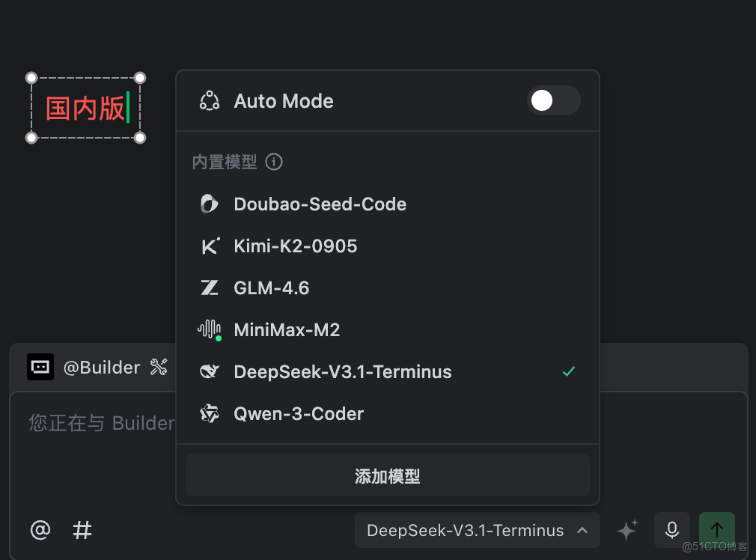
Task: Open the @Builder tools settings icon
Action: pos(159,367)
